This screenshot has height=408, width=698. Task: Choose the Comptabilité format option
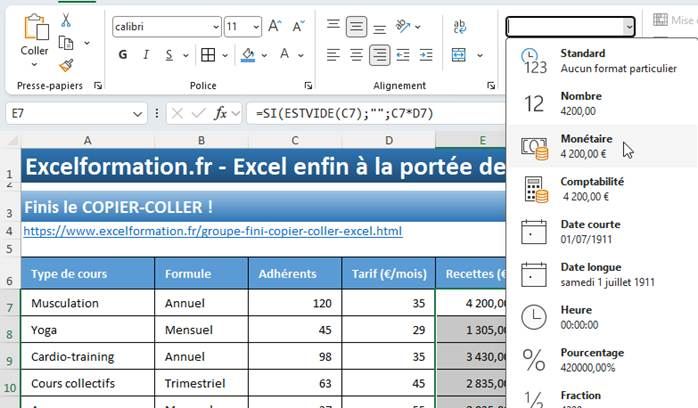coord(602,189)
